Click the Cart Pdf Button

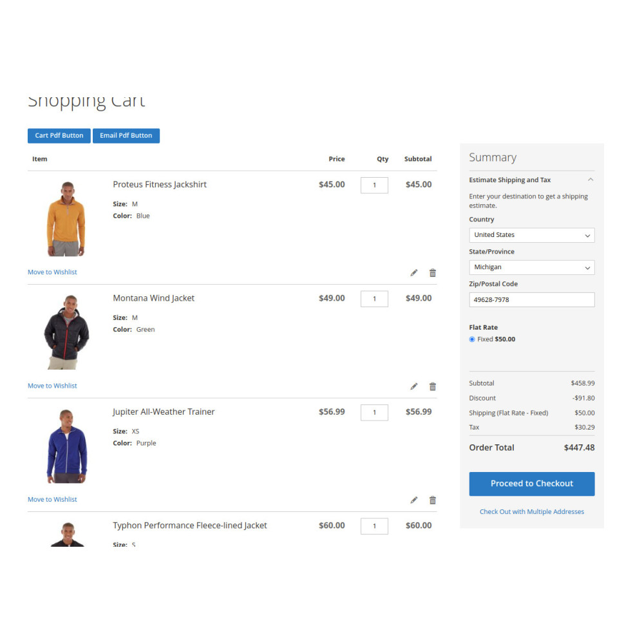59,135
